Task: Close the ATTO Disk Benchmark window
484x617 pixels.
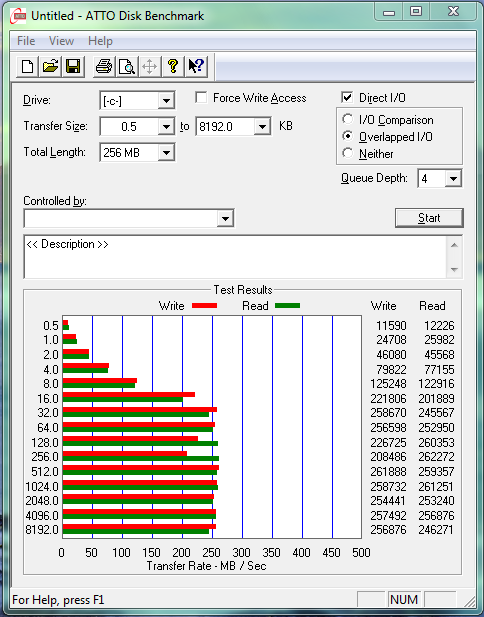Action: tap(453, 12)
